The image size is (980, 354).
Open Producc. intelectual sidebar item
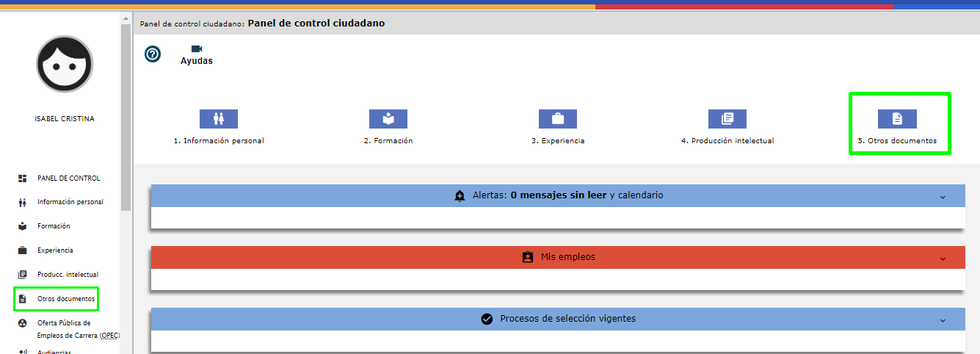(68, 275)
